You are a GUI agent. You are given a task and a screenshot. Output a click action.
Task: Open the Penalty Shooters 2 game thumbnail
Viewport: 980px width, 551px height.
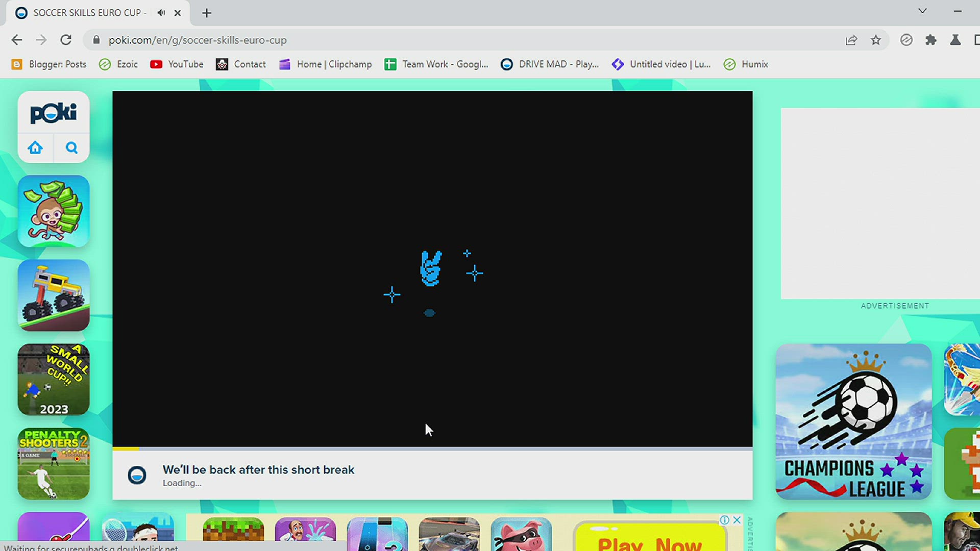54,464
